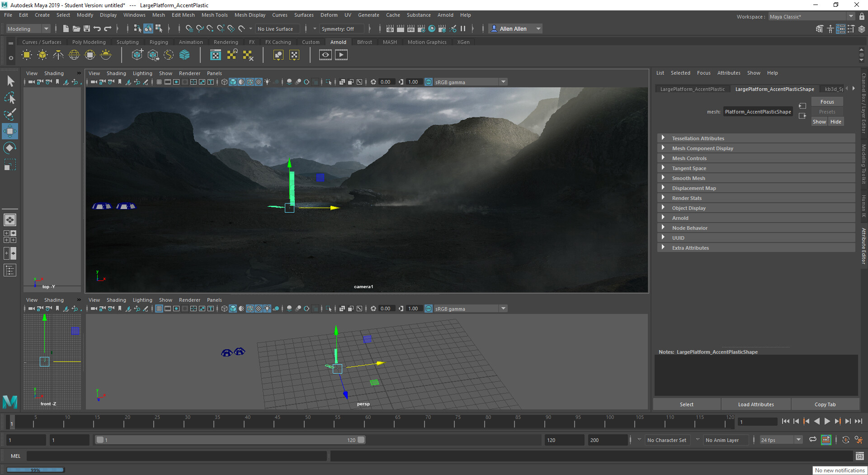
Task: Create an Arnold Light Portal
Action: click(x=90, y=55)
